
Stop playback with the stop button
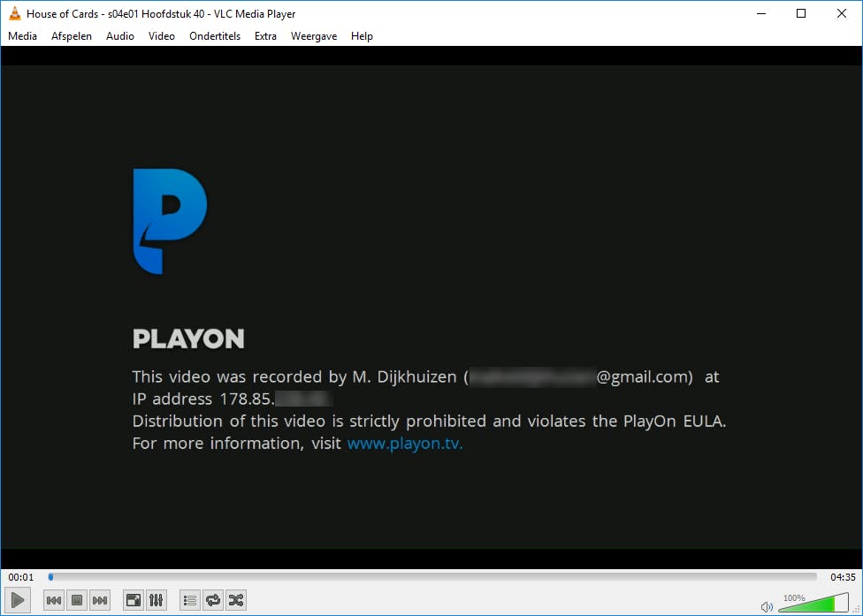pos(77,600)
